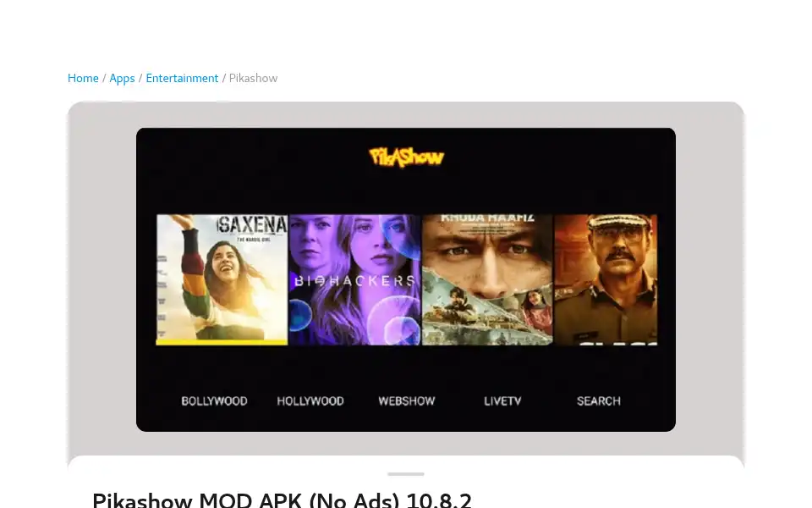This screenshot has width=812, height=508.
Task: Switch to the WEBSHOW tab
Action: [x=407, y=401]
